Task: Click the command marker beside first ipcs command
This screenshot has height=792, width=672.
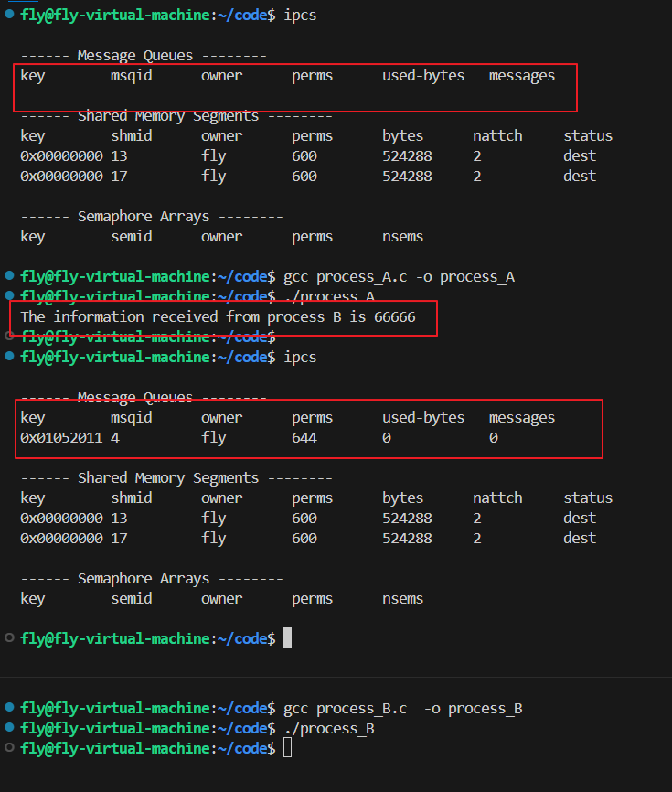Action: (9, 16)
